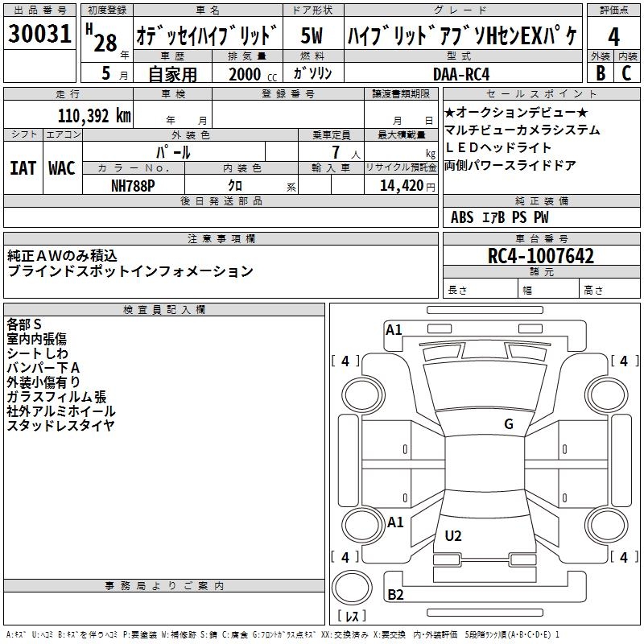Viewport: 644px width, 644px height.
Task: Click interior grade C
Action: coord(626,73)
